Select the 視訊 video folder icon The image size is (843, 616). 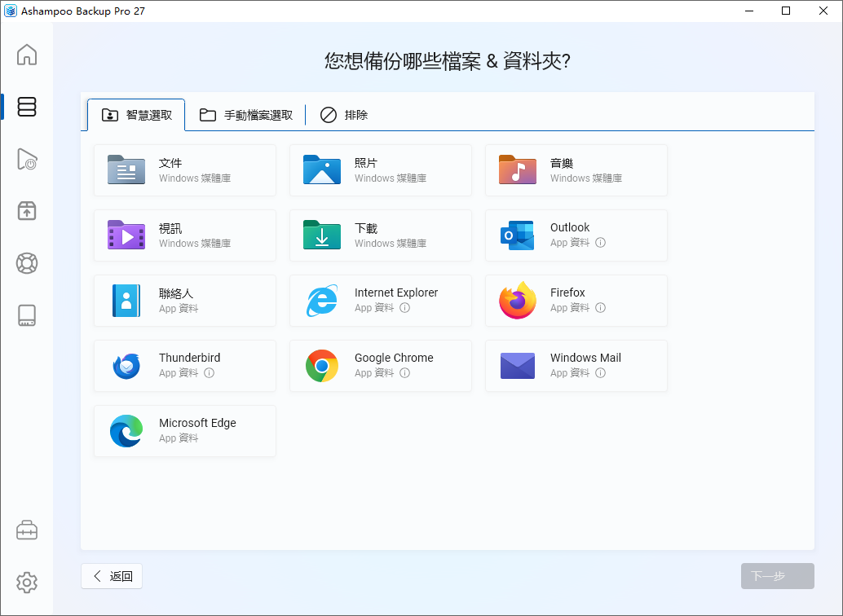coord(126,235)
